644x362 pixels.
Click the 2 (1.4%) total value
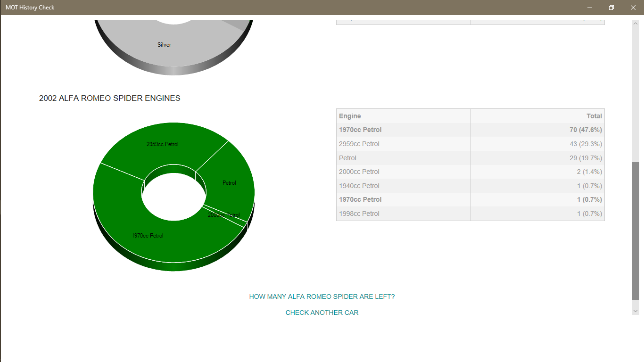pos(589,172)
